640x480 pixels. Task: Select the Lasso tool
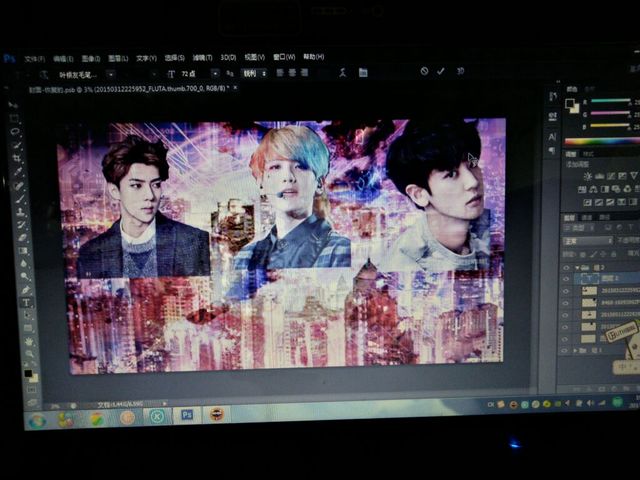pos(15,132)
